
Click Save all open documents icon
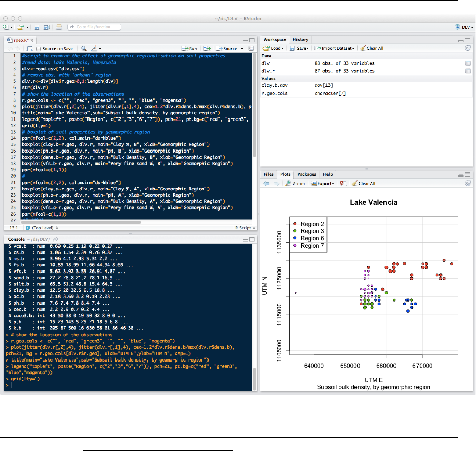click(46, 27)
